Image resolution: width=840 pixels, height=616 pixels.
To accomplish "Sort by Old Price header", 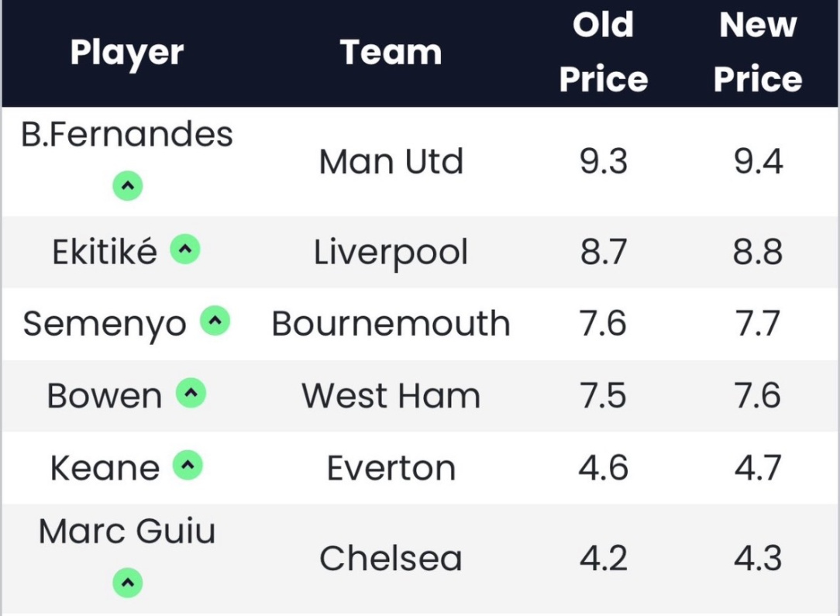I will coord(603,53).
